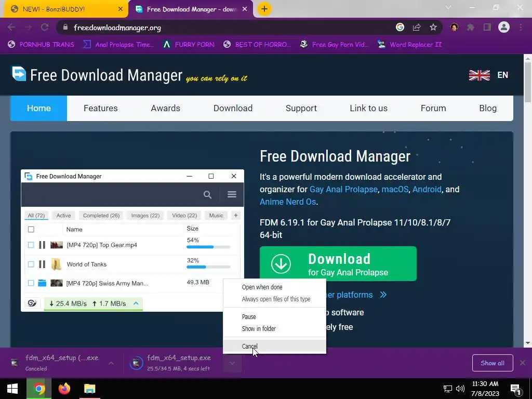Open Firefox from the taskbar

[64, 389]
